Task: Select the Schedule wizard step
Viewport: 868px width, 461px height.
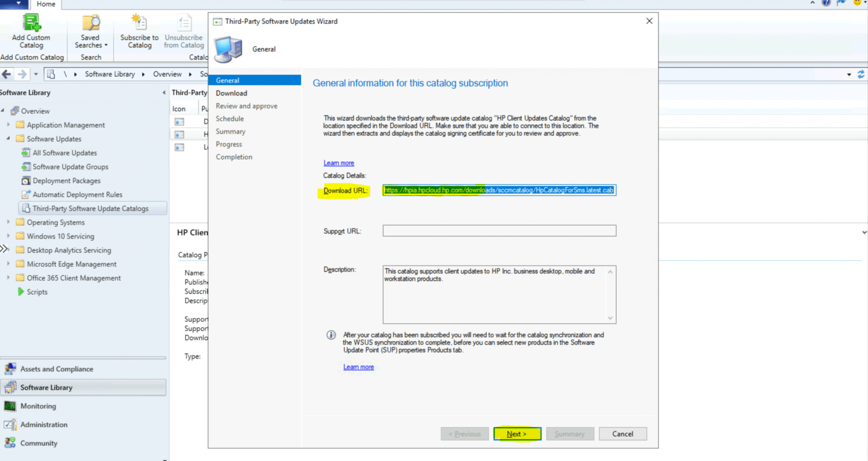Action: pos(230,118)
